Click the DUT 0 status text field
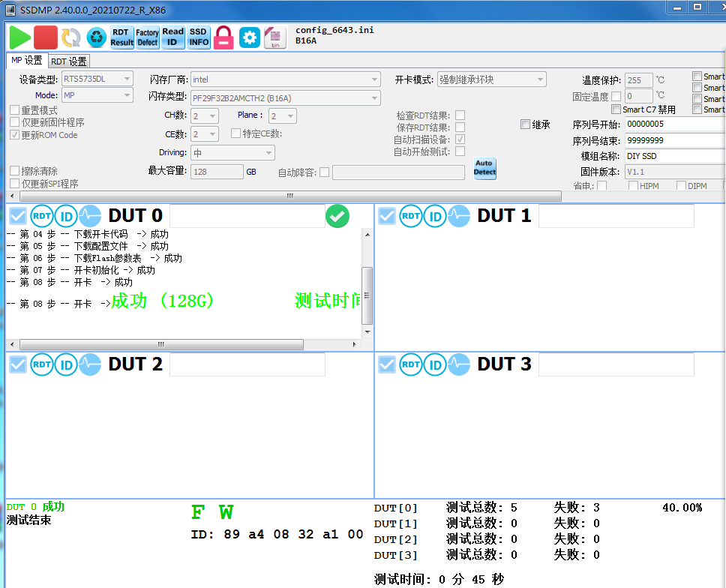The image size is (726, 588). pos(247,216)
